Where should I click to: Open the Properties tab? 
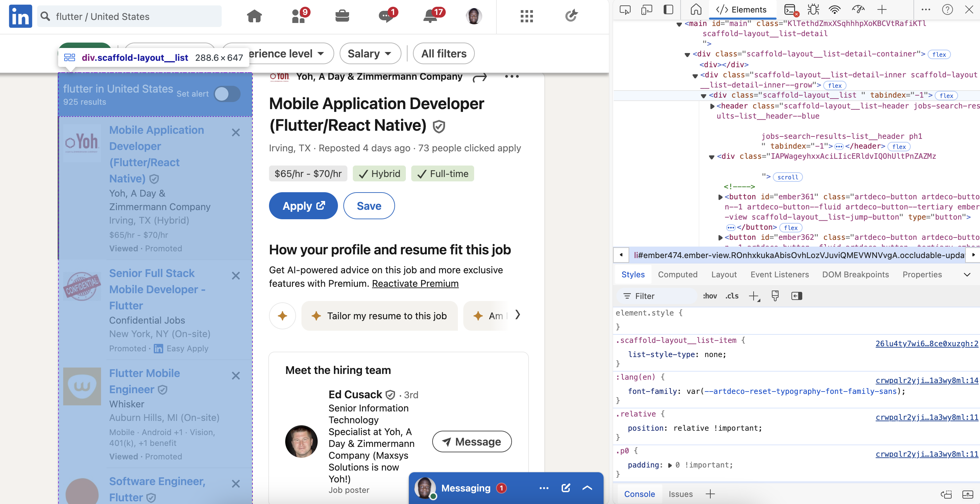click(922, 275)
